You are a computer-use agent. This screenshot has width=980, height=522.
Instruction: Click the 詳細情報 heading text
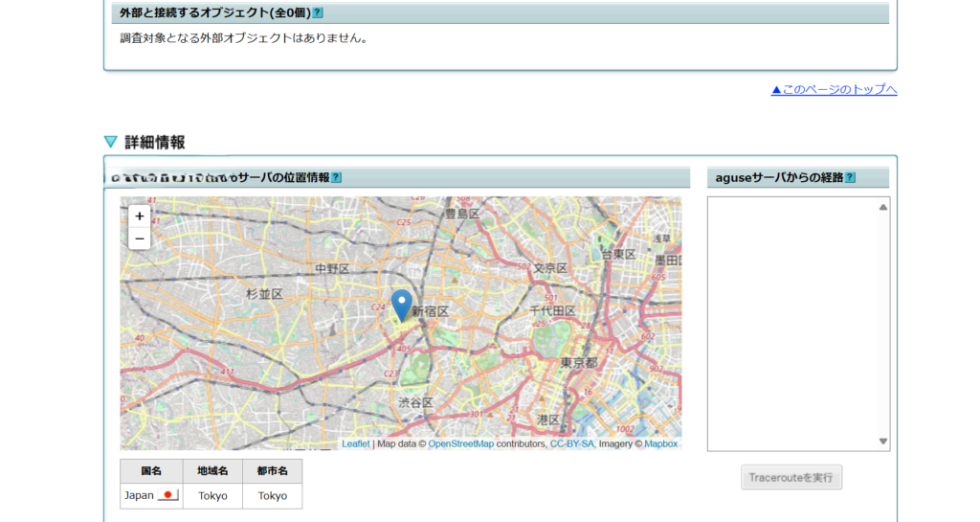coord(155,143)
